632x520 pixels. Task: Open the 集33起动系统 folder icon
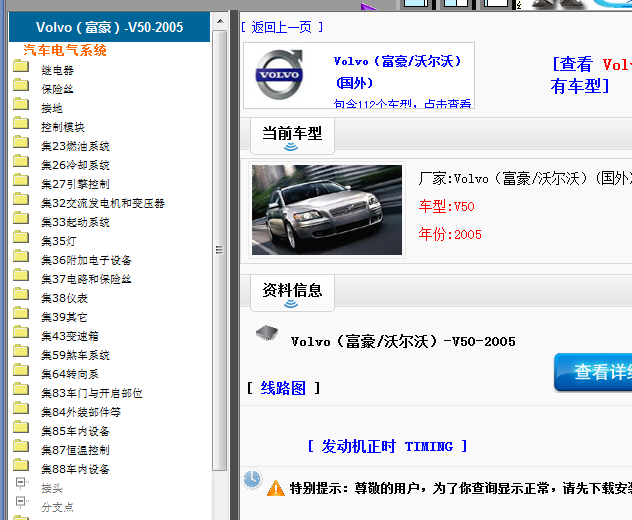[x=21, y=218]
